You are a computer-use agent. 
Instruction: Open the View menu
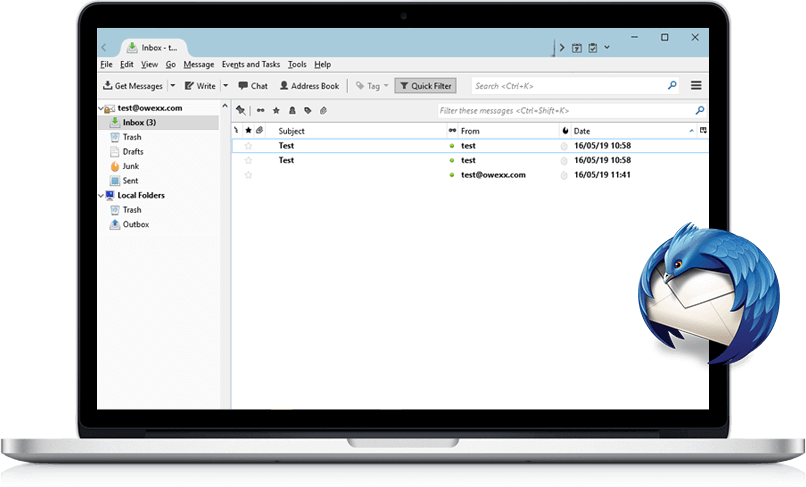(149, 64)
